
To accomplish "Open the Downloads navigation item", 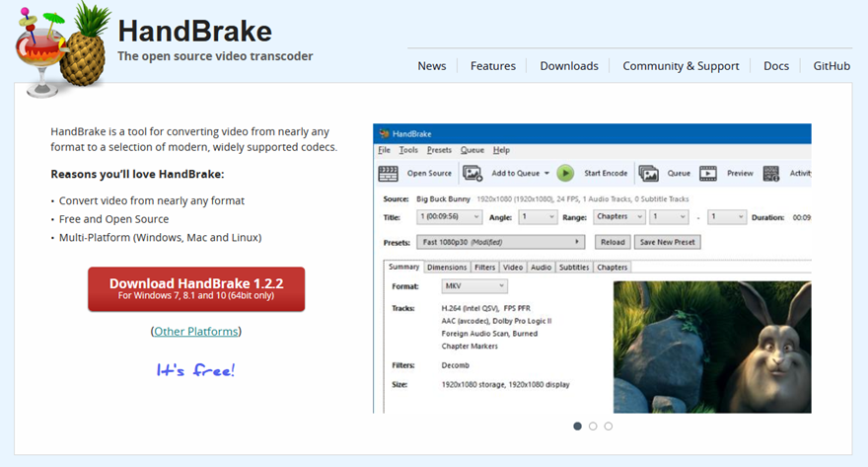I will coord(569,66).
